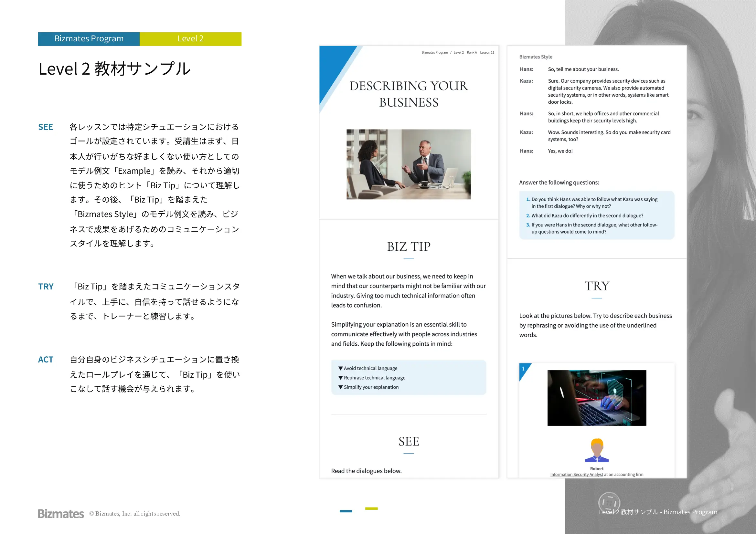Click the blue ACT heading label
Screen dimensions: 756x534
point(46,360)
